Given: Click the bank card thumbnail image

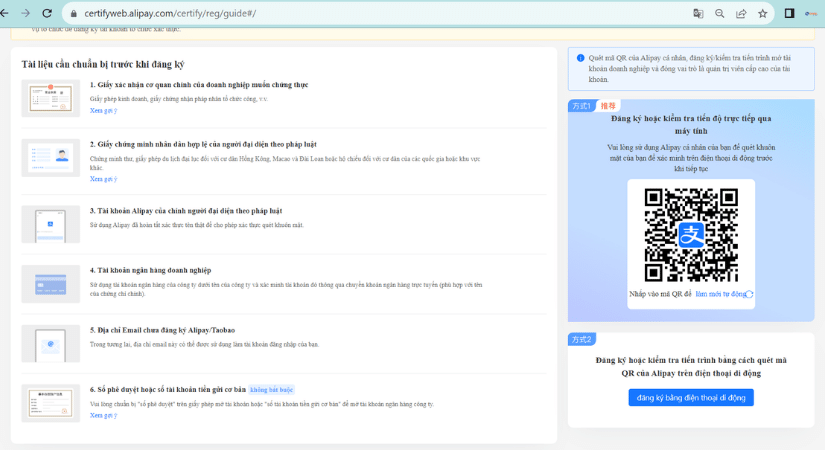Looking at the screenshot, I should coord(51,284).
